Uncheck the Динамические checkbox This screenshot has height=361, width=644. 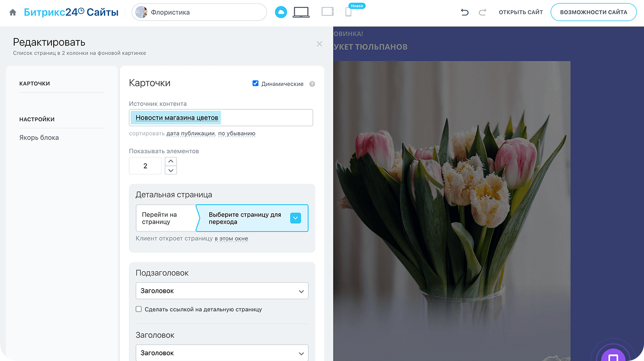[255, 84]
